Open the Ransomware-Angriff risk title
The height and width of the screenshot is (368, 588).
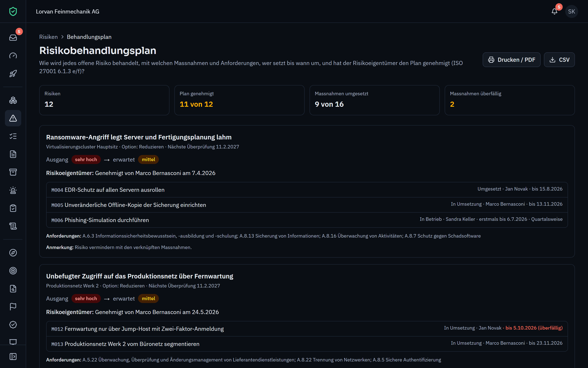pyautogui.click(x=139, y=137)
